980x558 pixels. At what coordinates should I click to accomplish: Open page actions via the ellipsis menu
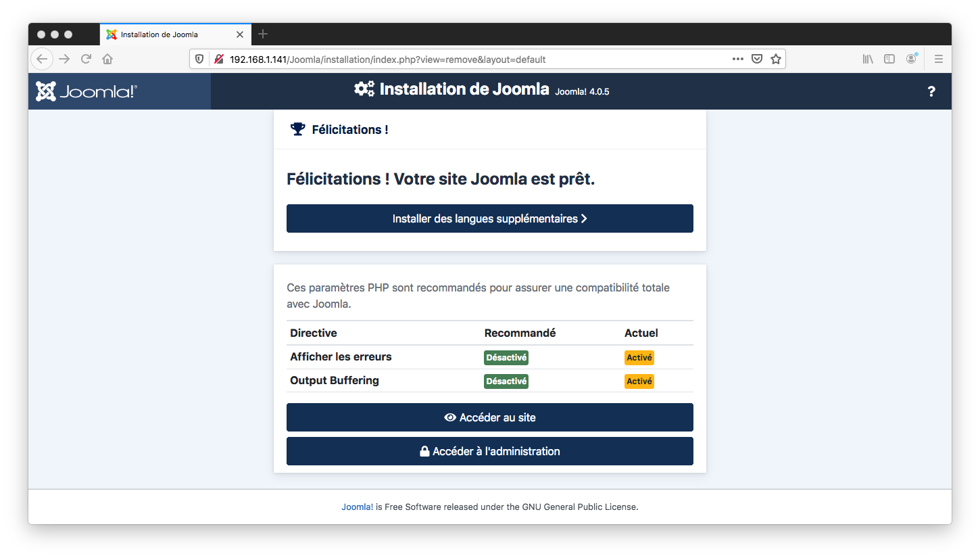coord(737,59)
